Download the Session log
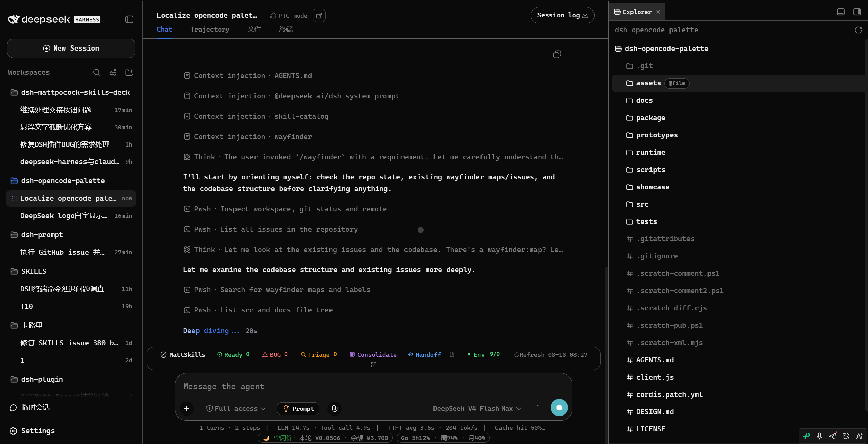Viewport: 868px width, 444px height. coord(562,15)
